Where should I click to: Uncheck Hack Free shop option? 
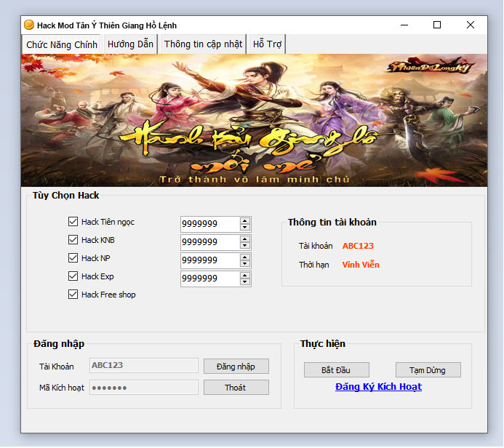tap(73, 295)
